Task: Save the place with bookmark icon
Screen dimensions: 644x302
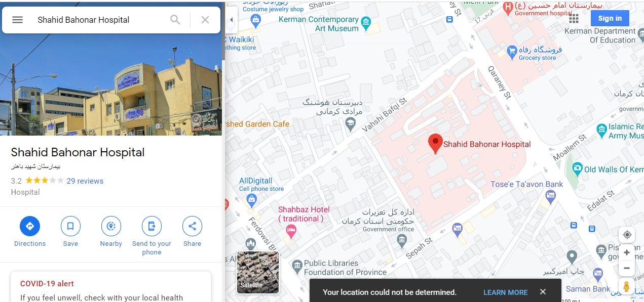Action: coord(70,226)
